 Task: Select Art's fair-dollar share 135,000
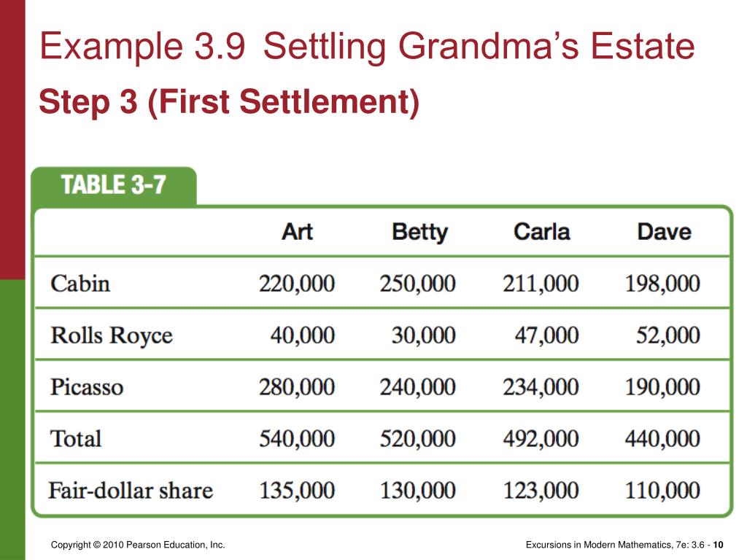(297, 491)
